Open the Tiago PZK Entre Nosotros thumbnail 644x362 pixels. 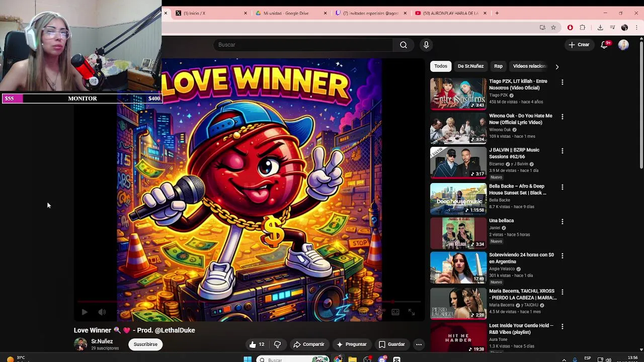coord(458,94)
